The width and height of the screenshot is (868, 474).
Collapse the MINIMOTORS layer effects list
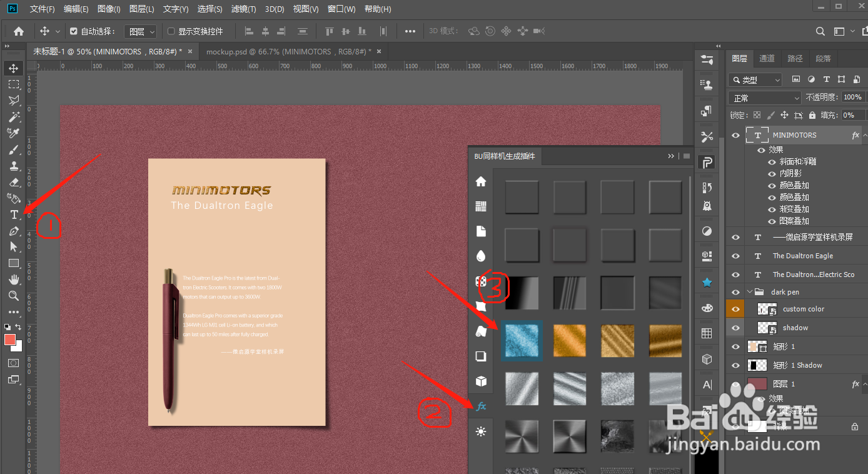865,135
